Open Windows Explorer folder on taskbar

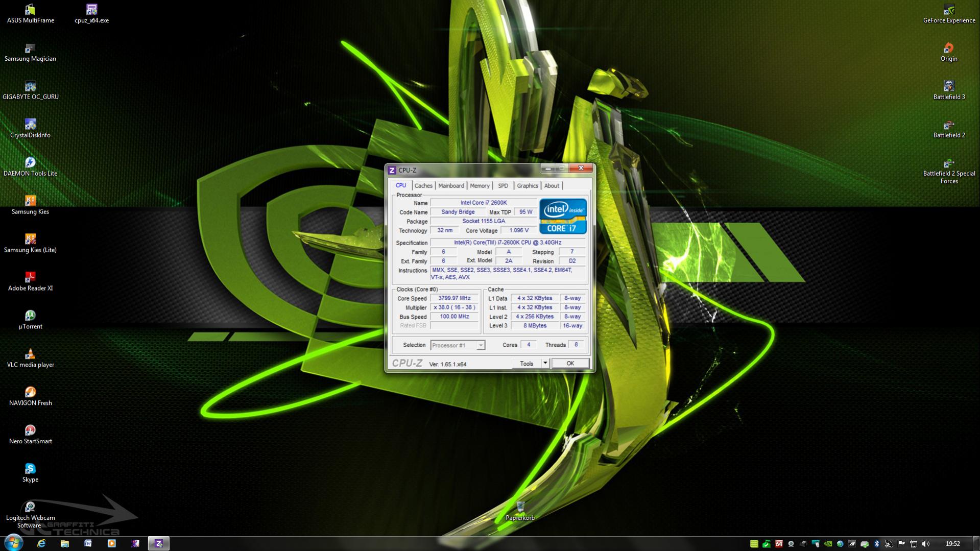65,543
